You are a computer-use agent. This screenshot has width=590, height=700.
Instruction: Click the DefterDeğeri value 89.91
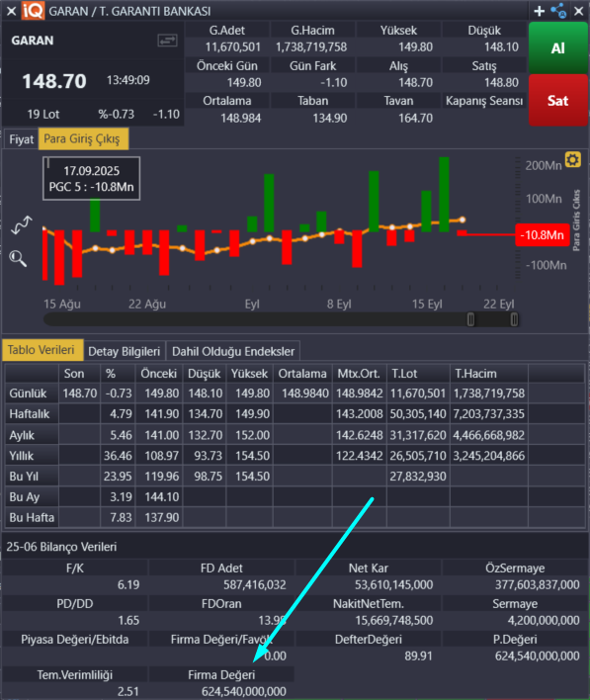419,656
